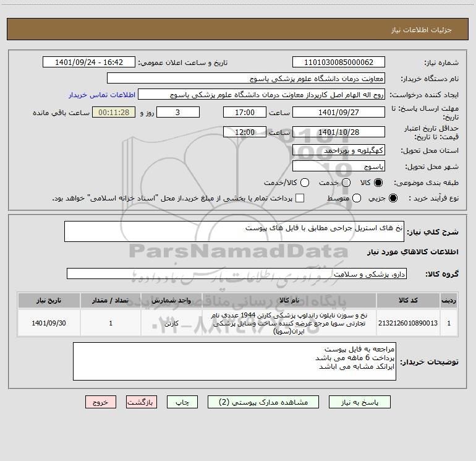
Task: Click the پاسخ به نیاز button
Action: (x=359, y=402)
